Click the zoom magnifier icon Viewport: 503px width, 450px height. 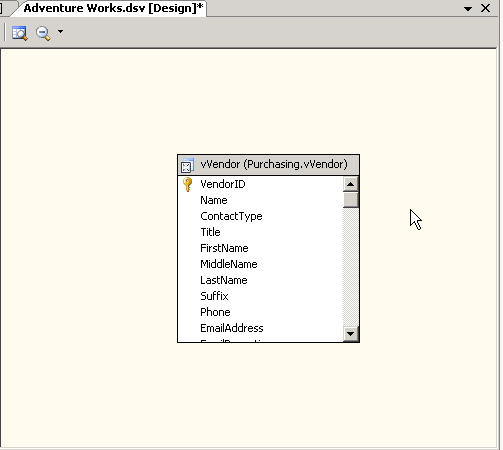(43, 33)
